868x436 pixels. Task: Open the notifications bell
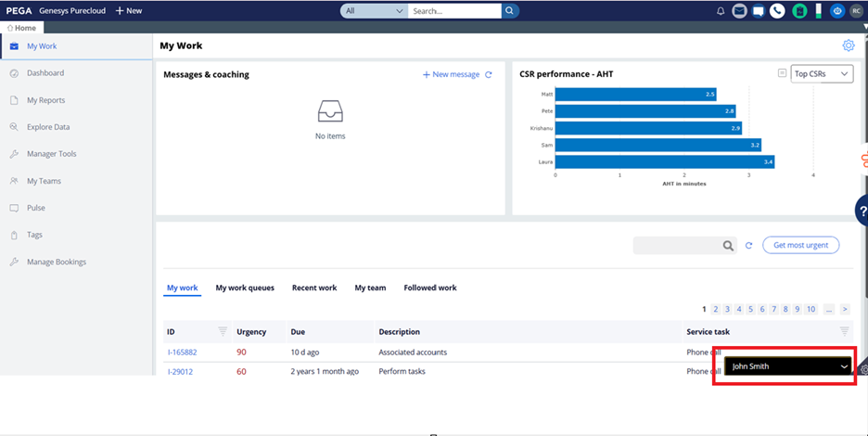(x=721, y=10)
